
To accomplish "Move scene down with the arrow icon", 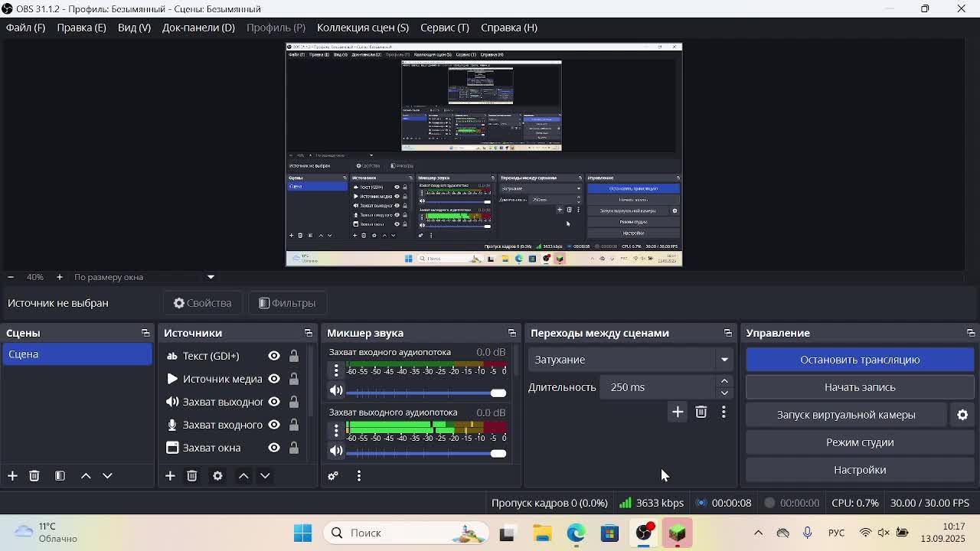I will (x=107, y=476).
